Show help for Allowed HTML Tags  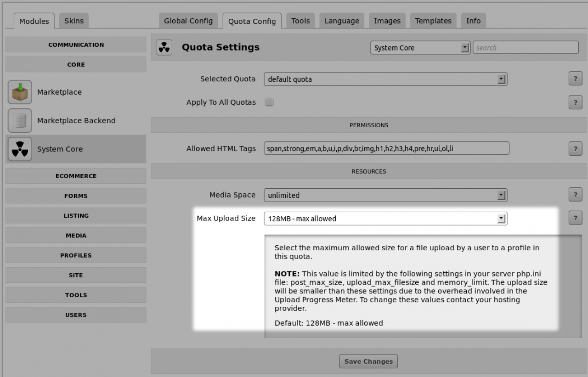coord(575,148)
